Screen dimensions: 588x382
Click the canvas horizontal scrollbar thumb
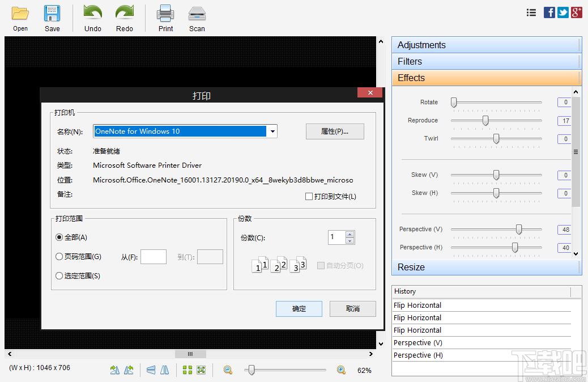coord(190,354)
